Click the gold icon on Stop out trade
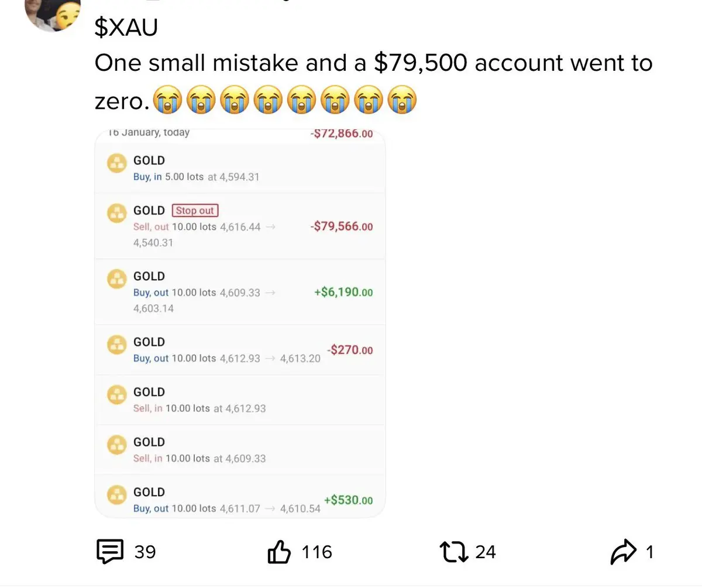The image size is (702, 588). tap(116, 212)
